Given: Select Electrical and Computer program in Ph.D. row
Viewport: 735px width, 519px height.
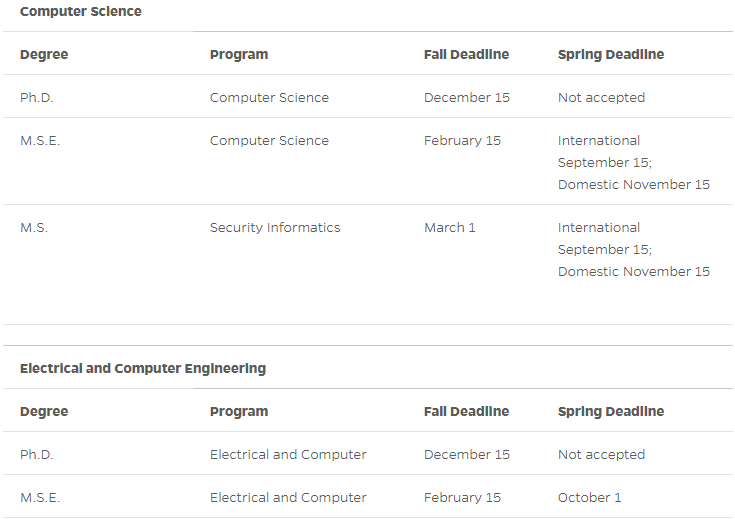Looking at the screenshot, I should click(x=288, y=454).
